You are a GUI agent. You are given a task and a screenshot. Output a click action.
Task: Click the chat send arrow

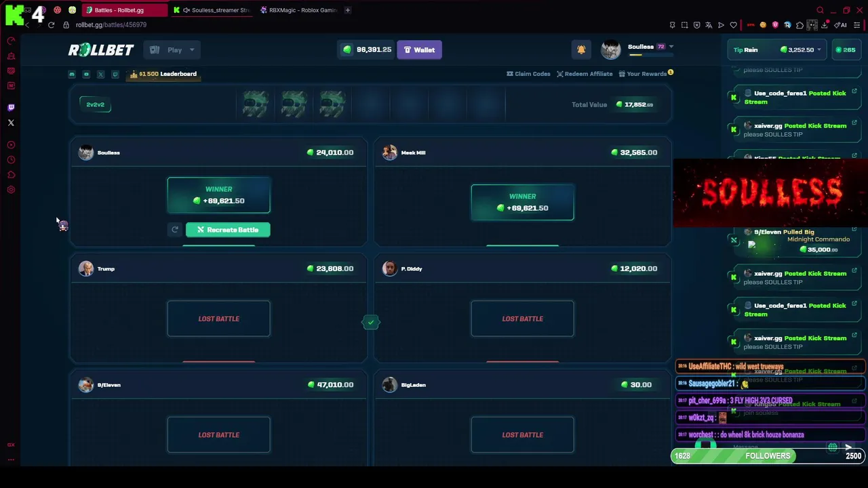[848, 447]
